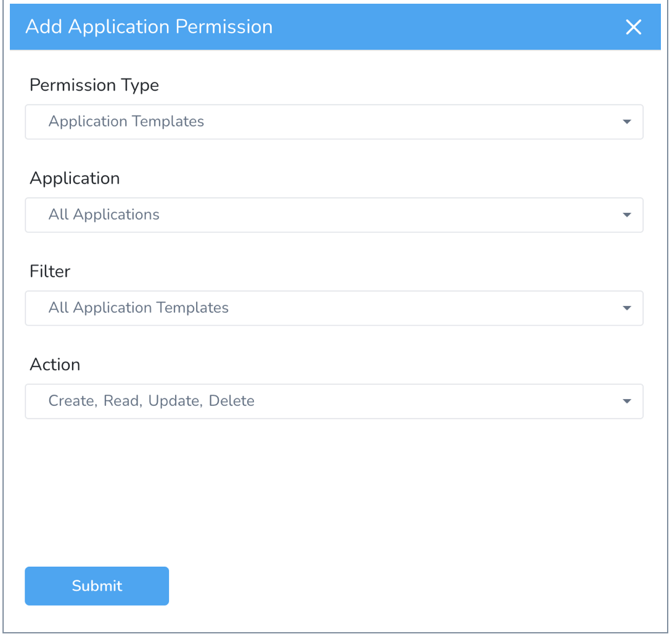
Task: Click the Permission Type label
Action: tap(94, 85)
